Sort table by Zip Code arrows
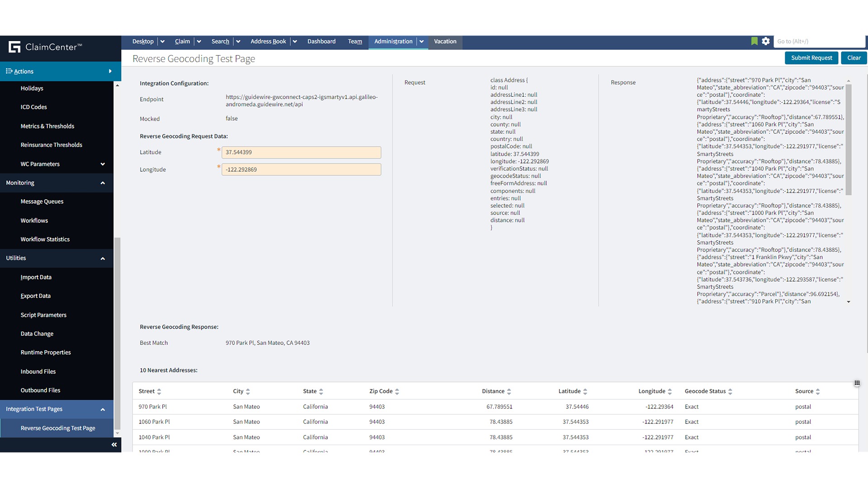This screenshot has height=488, width=868. coord(397,392)
